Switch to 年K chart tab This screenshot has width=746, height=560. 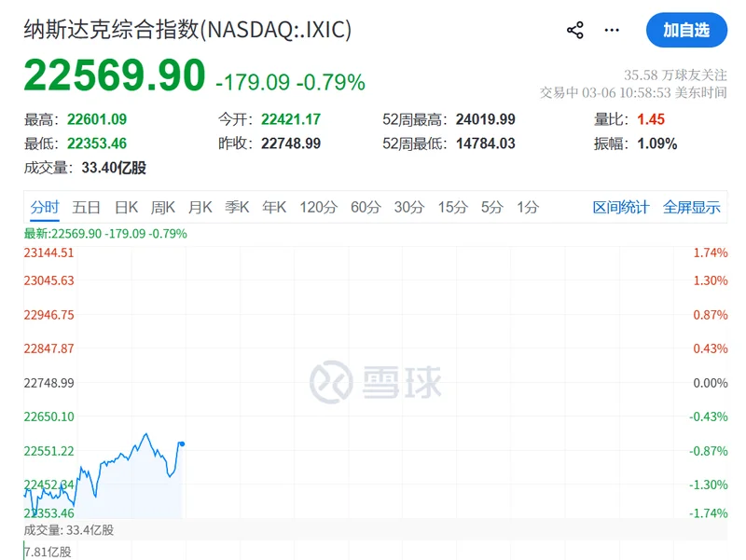pos(274,207)
